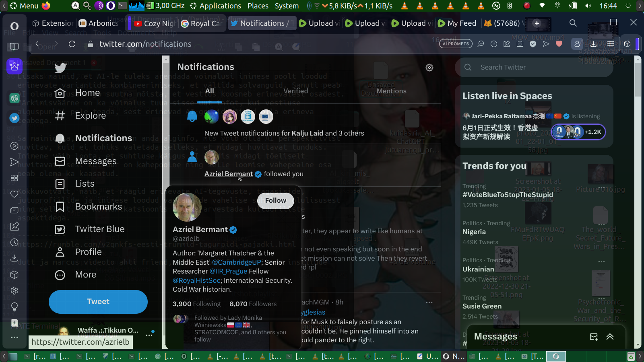Follow Azriel Bermant
The image size is (644, 362).
pos(276,200)
